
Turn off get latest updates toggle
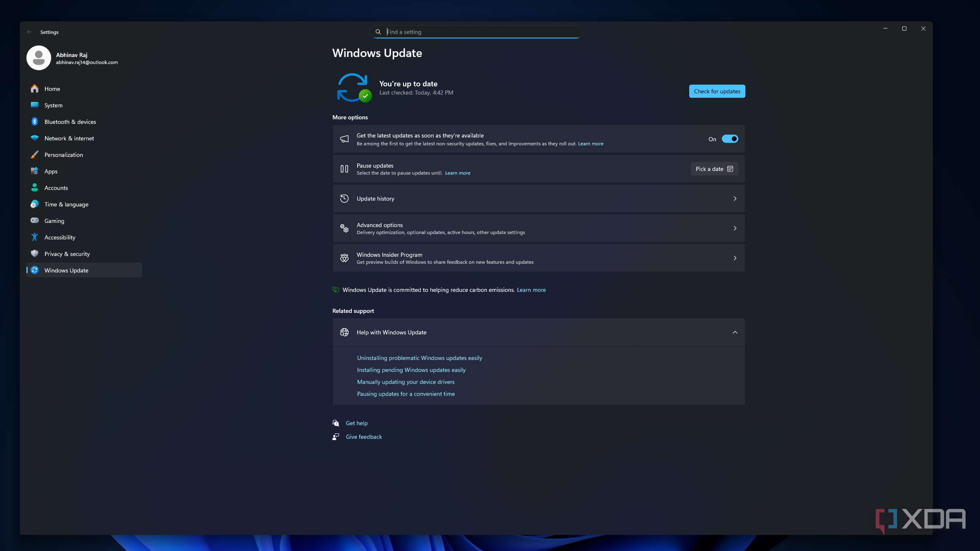[730, 139]
